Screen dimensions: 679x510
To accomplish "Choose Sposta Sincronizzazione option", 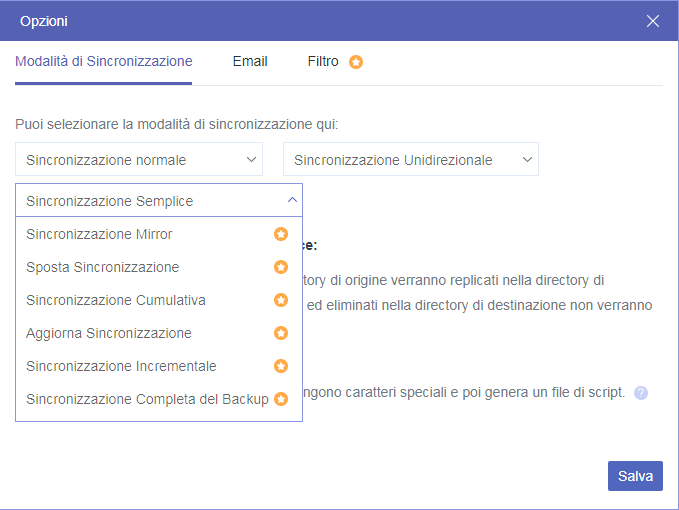I will pyautogui.click(x=103, y=267).
